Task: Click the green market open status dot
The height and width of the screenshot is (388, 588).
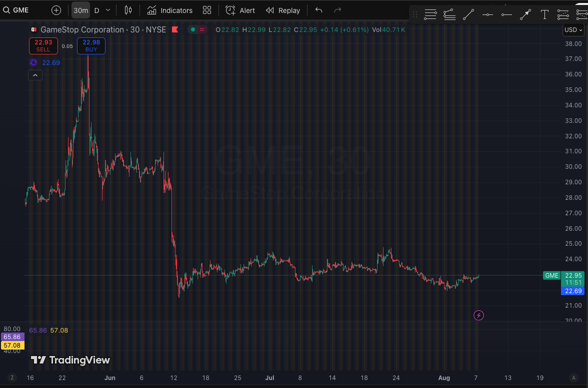Action: coord(193,29)
